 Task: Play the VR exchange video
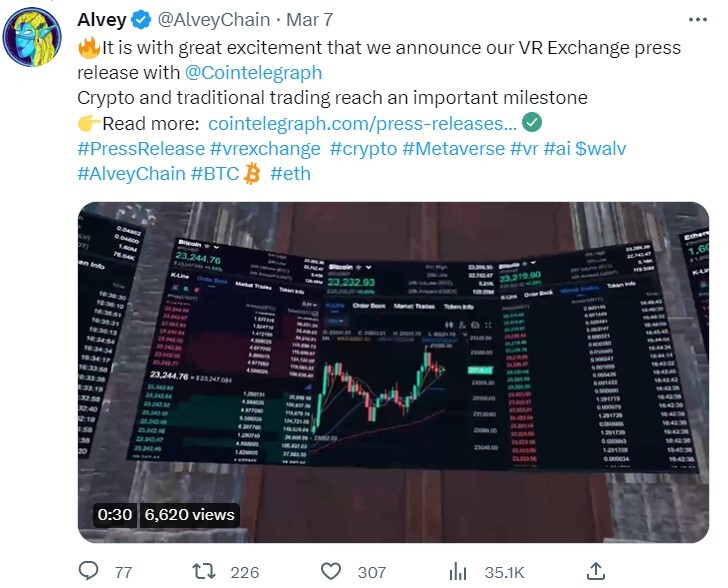[393, 372]
